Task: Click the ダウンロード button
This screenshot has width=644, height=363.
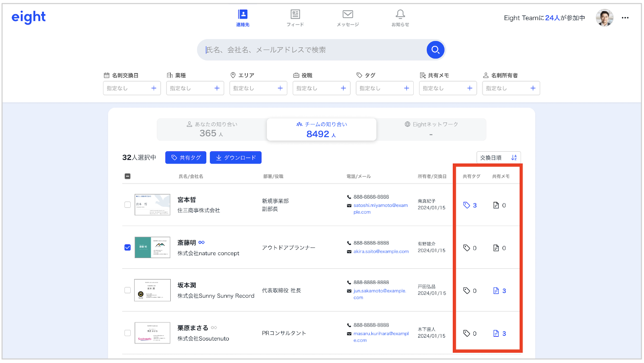Action: coord(236,158)
